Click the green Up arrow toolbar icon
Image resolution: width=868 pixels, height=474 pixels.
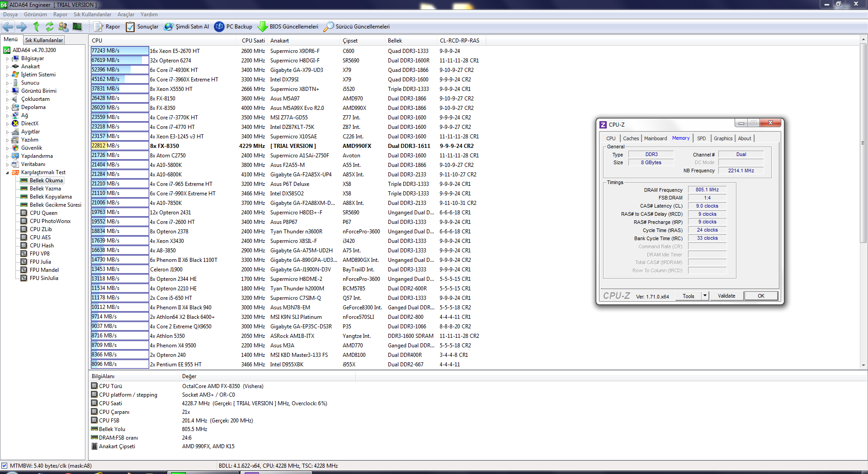click(36, 27)
